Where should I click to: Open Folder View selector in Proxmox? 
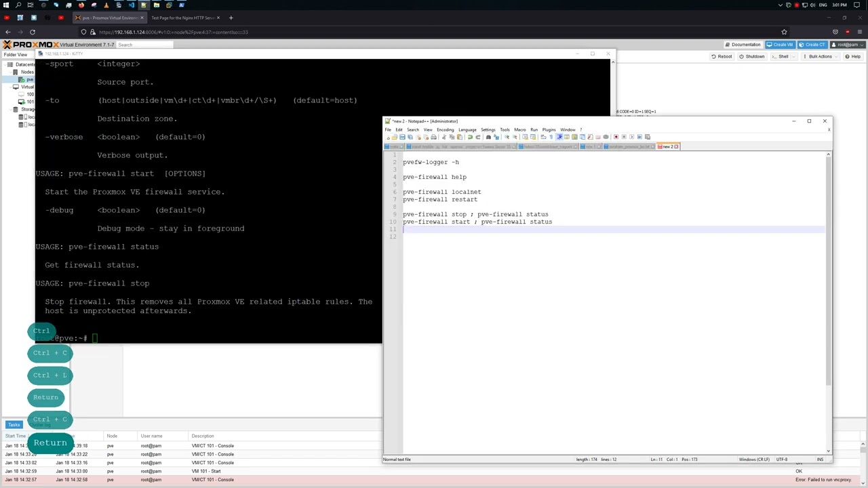tap(19, 54)
